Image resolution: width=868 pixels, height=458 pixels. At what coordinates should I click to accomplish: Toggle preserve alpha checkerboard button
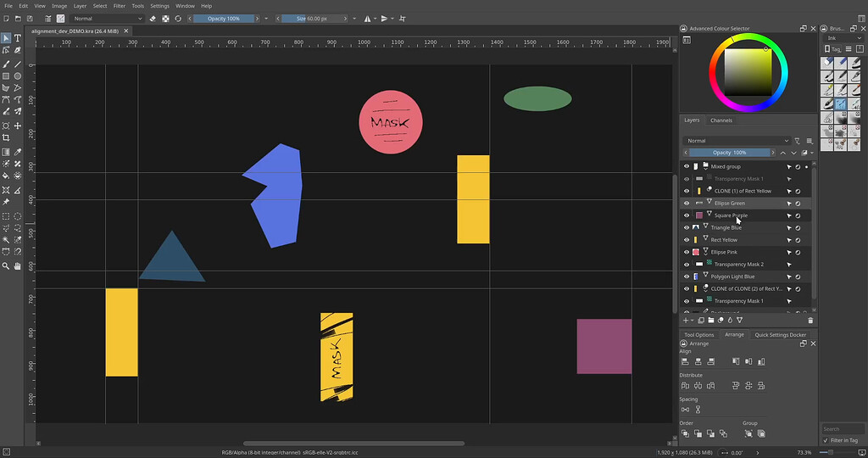[165, 19]
